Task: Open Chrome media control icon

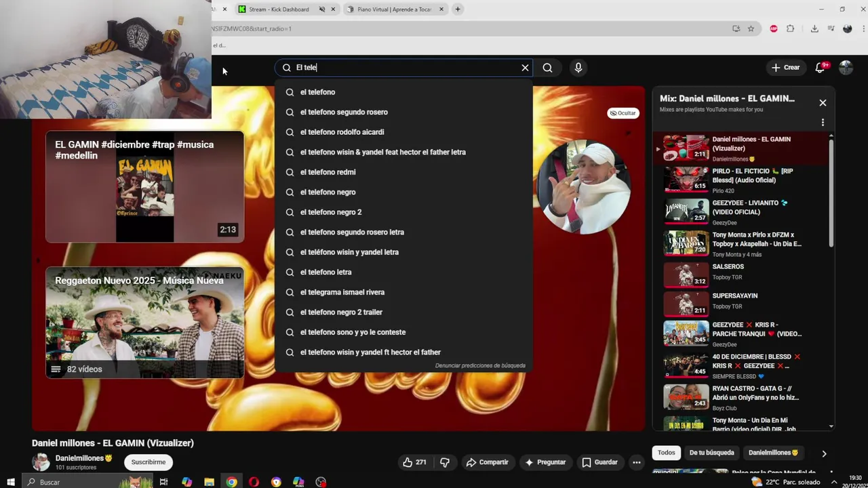Action: (831, 28)
